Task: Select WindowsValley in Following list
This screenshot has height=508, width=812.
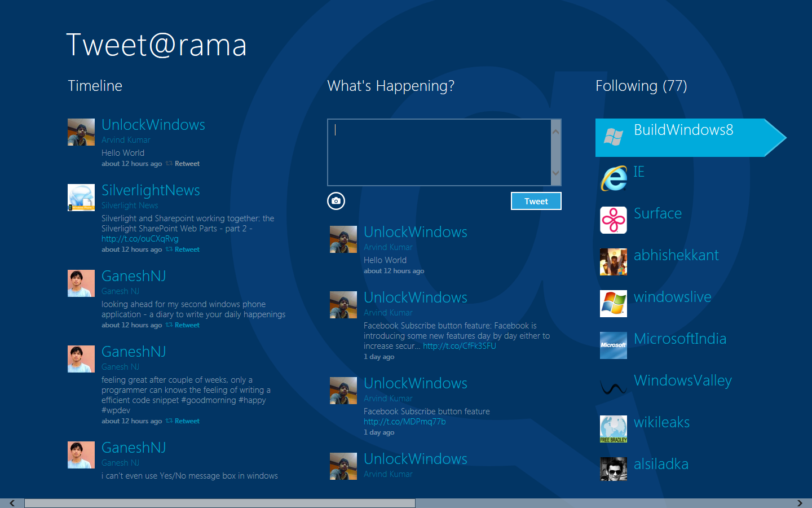Action: (683, 381)
